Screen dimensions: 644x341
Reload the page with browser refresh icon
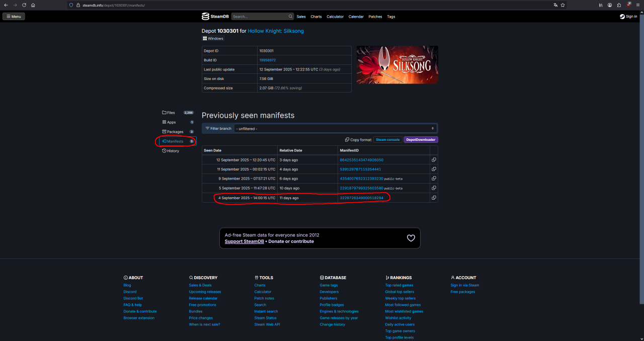tap(24, 5)
